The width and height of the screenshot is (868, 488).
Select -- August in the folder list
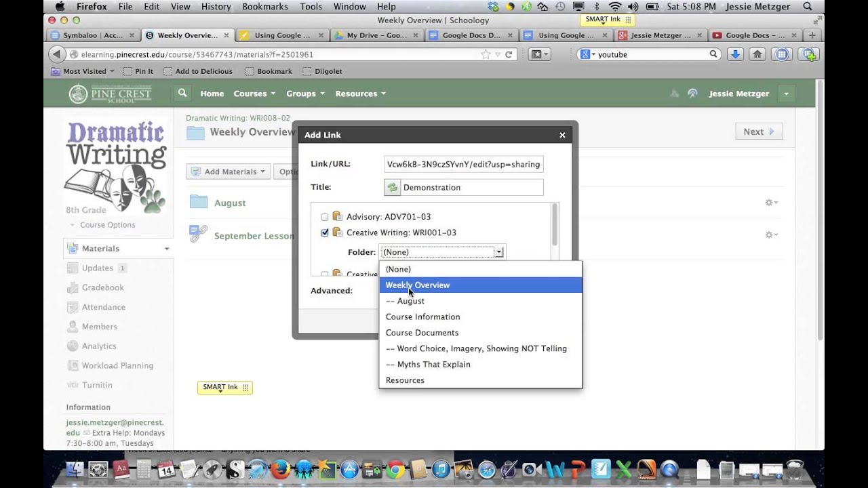pyautogui.click(x=480, y=301)
